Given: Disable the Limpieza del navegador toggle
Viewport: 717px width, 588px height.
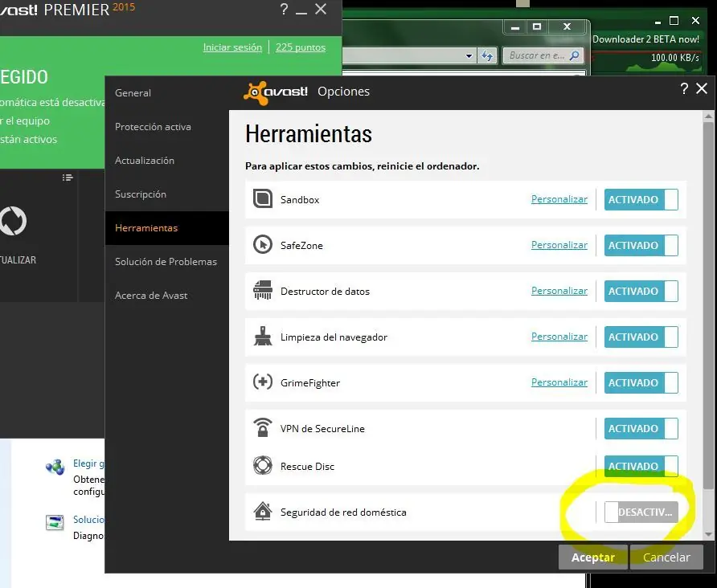Looking at the screenshot, I should click(x=641, y=337).
